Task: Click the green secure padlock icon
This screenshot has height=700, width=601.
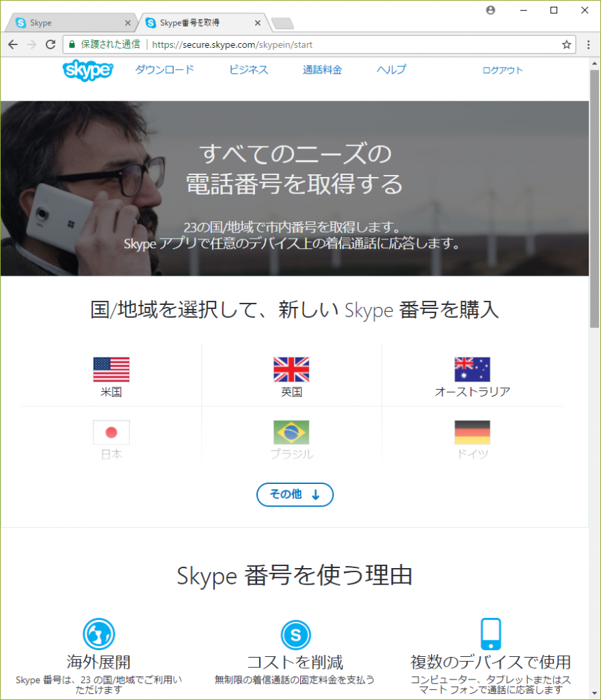Action: point(71,44)
